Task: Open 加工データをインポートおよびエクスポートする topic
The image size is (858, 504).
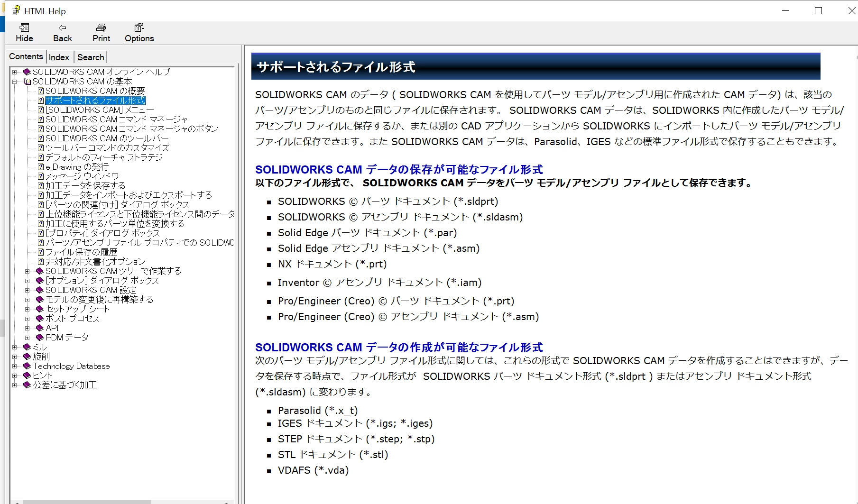Action: point(129,195)
